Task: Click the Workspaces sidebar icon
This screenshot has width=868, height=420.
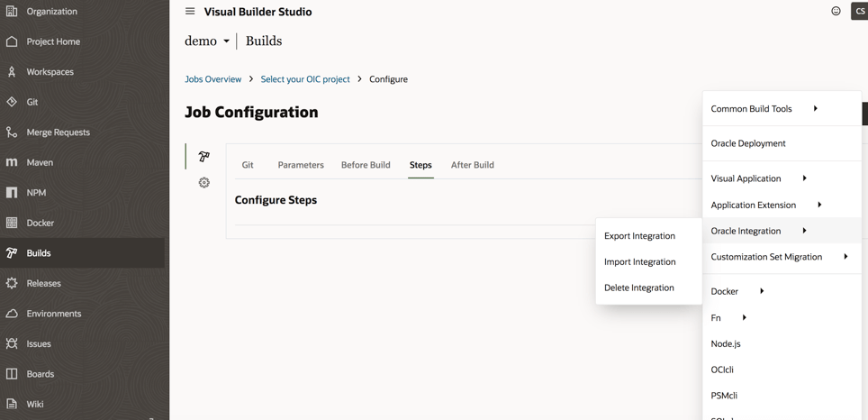Action: coord(12,72)
